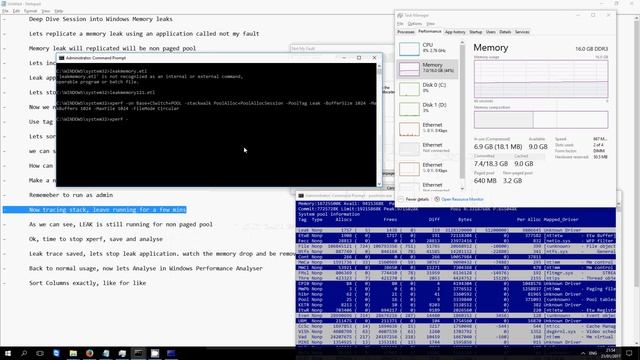Click 'Leak trace saved' line in Notepad

[x=162, y=254]
